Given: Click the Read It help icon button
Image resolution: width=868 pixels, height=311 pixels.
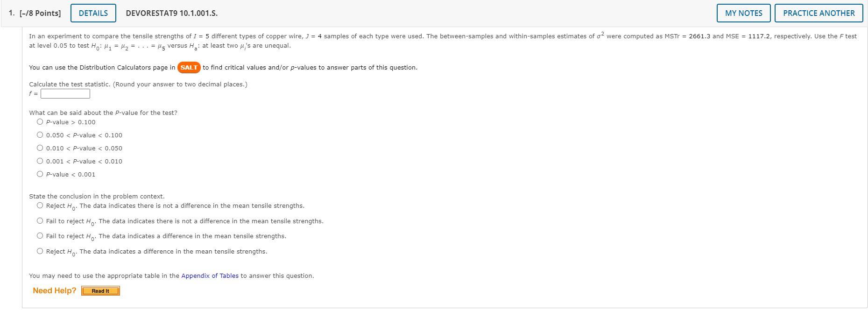Looking at the screenshot, I should tap(100, 290).
